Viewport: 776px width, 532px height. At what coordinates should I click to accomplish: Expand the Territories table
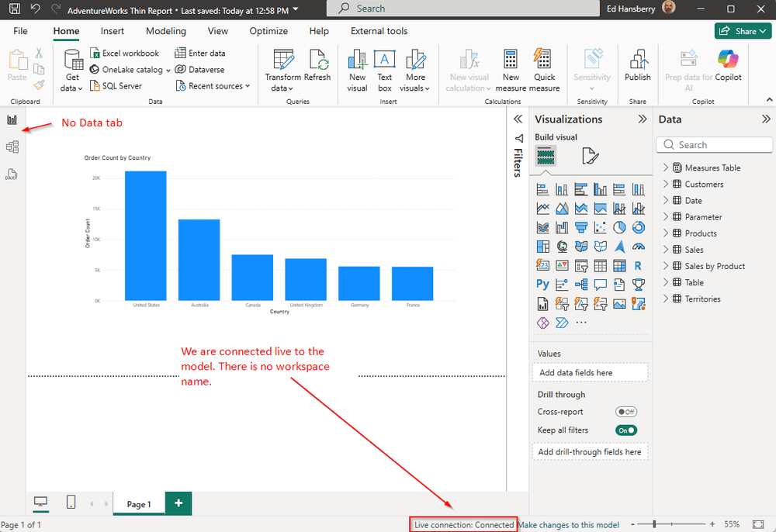[x=666, y=299]
